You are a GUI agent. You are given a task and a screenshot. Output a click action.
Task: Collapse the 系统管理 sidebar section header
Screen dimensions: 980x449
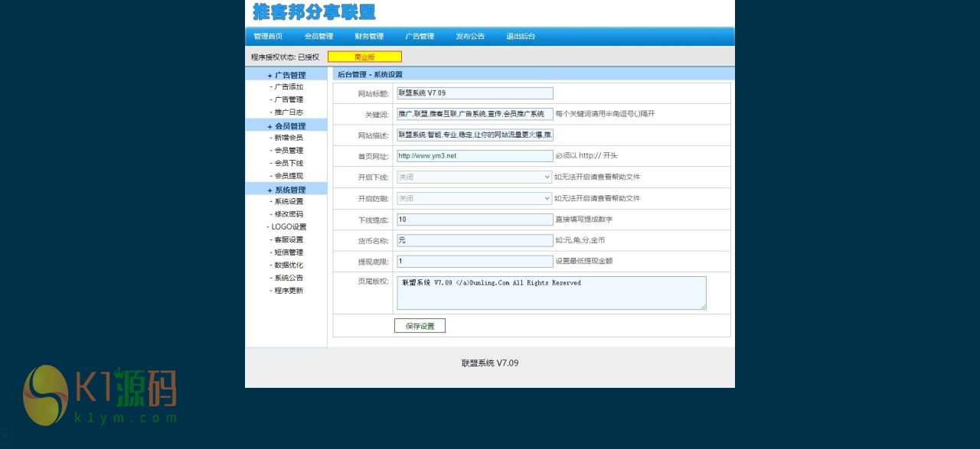[x=286, y=190]
